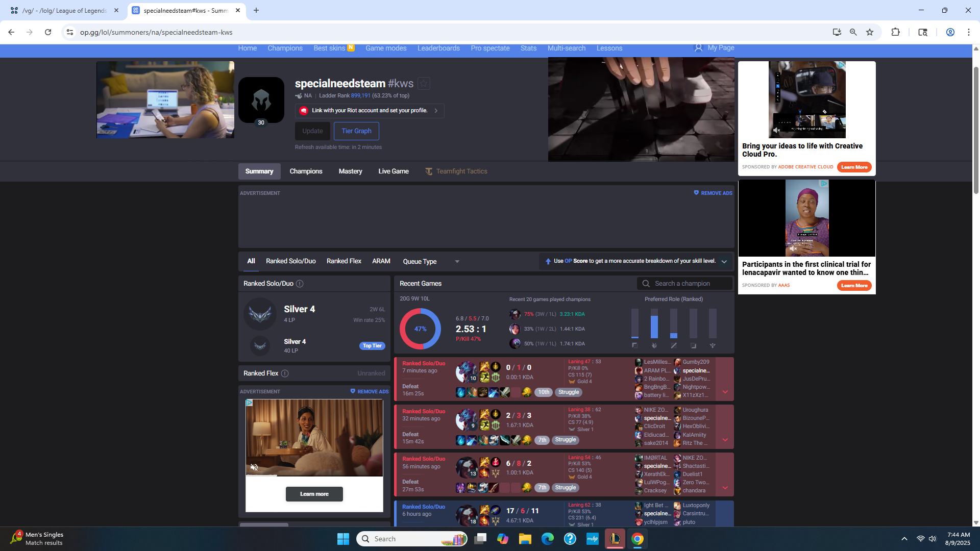Click the 47% win rate donut chart
Viewport: 980px width, 551px height.
(x=420, y=329)
